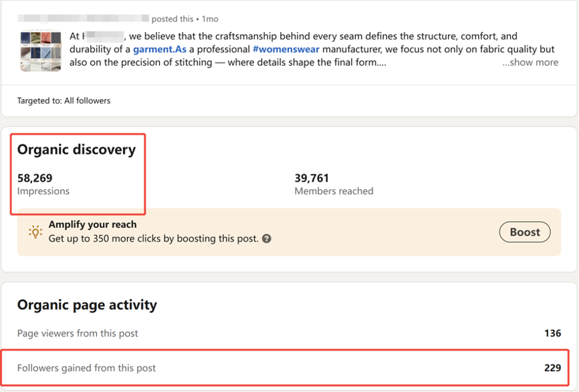Click the question mark help icon

(x=267, y=238)
